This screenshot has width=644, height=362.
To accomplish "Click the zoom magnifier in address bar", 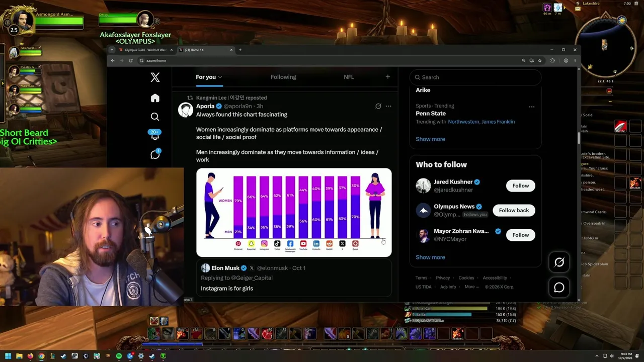I will (523, 60).
